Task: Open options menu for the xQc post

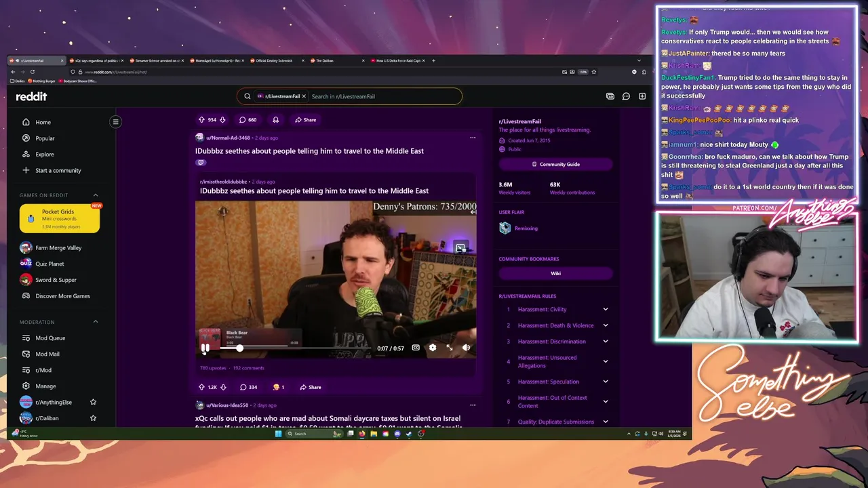Action: [x=473, y=405]
